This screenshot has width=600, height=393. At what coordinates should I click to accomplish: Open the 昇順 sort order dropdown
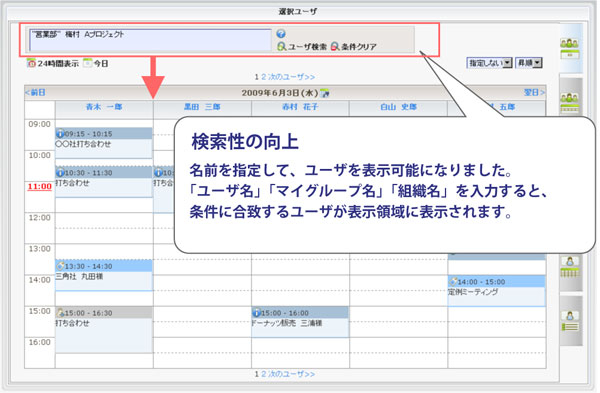[529, 63]
